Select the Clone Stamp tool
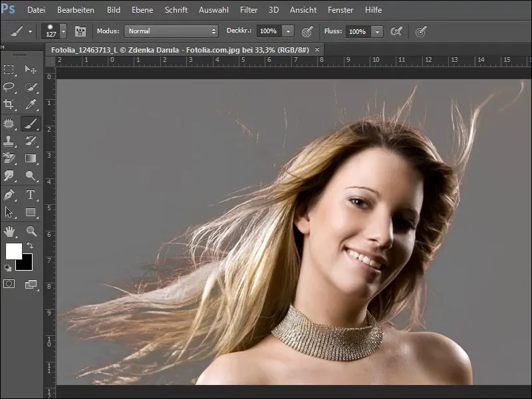532x399 pixels. coord(9,141)
